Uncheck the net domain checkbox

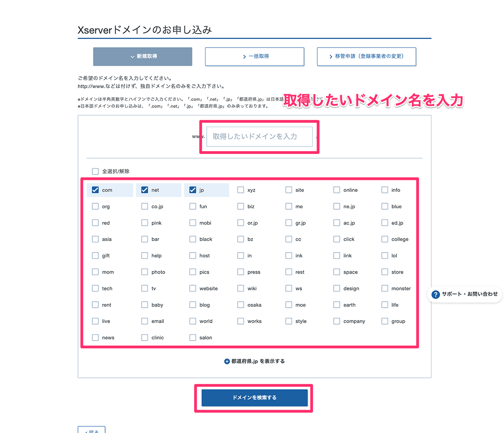tap(145, 190)
